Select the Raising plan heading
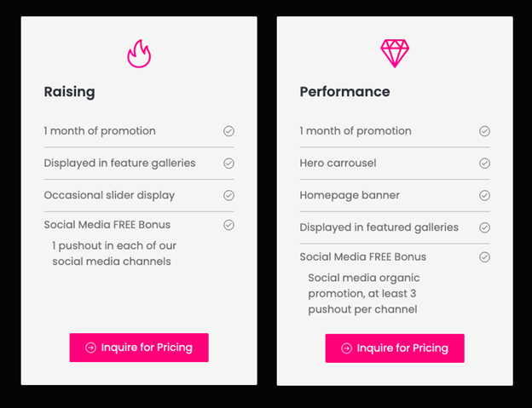Screen dimensions: 532x408 click(70, 92)
